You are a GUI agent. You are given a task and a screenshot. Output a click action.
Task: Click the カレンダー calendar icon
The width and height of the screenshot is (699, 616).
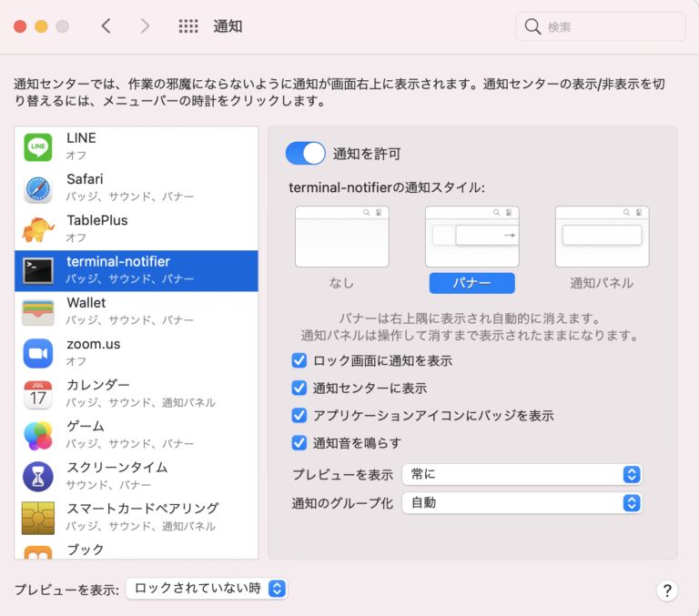(38, 395)
